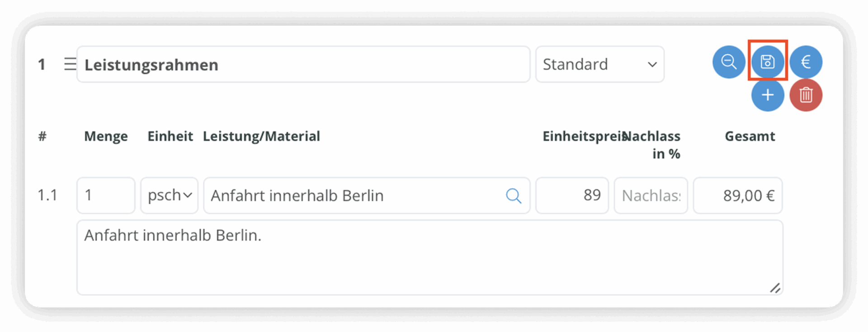The width and height of the screenshot is (868, 332).
Task: Click the Anfahrt innerhalb Berlin service field
Action: pyautogui.click(x=367, y=195)
